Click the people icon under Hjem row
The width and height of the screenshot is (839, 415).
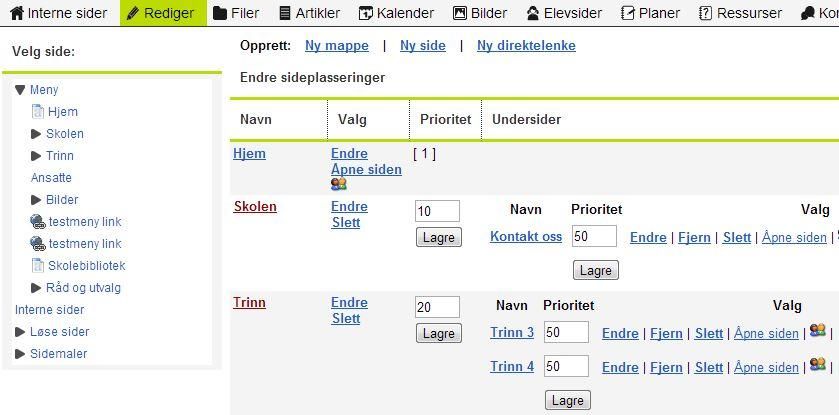339,184
